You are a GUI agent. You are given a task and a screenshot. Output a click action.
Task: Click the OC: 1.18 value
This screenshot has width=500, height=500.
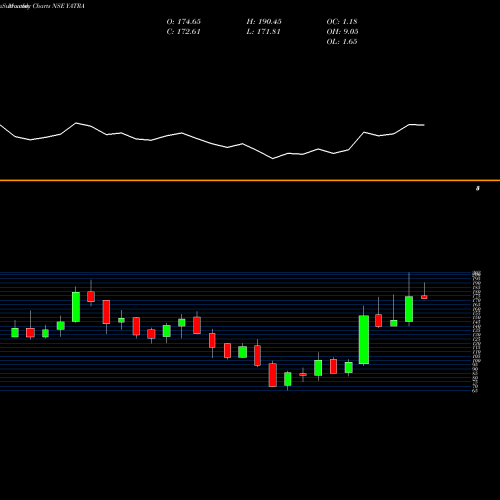point(342,22)
